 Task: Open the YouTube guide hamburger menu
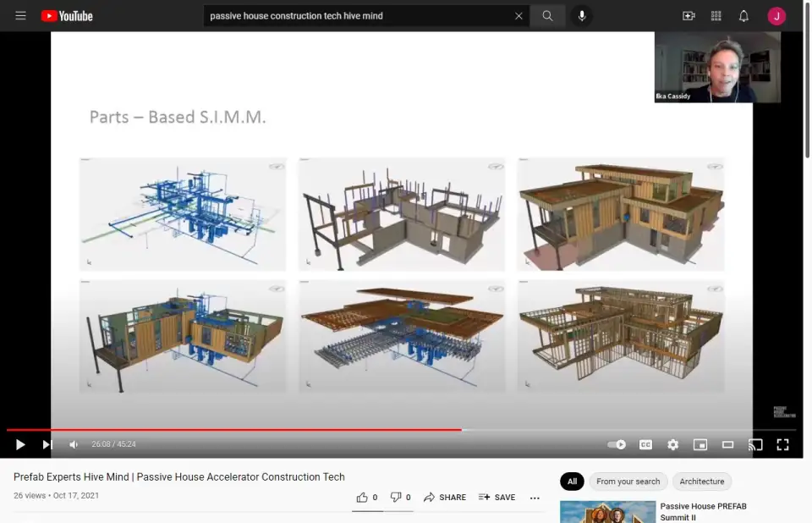21,16
